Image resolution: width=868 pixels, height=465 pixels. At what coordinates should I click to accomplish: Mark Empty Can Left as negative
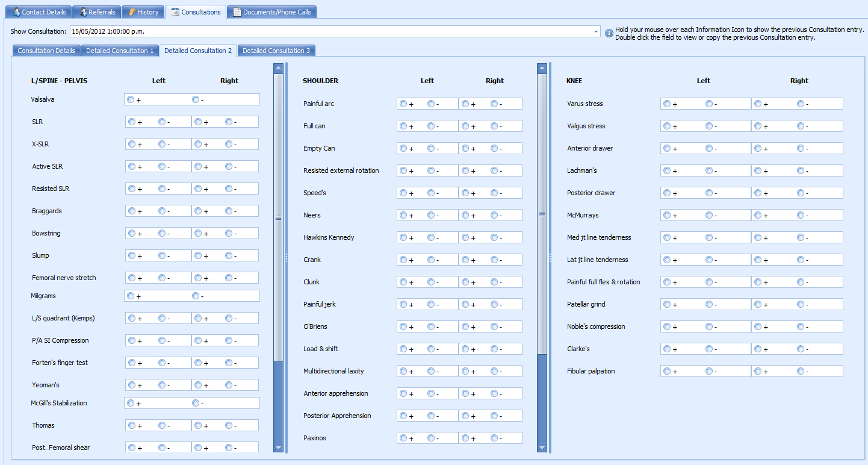[431, 148]
